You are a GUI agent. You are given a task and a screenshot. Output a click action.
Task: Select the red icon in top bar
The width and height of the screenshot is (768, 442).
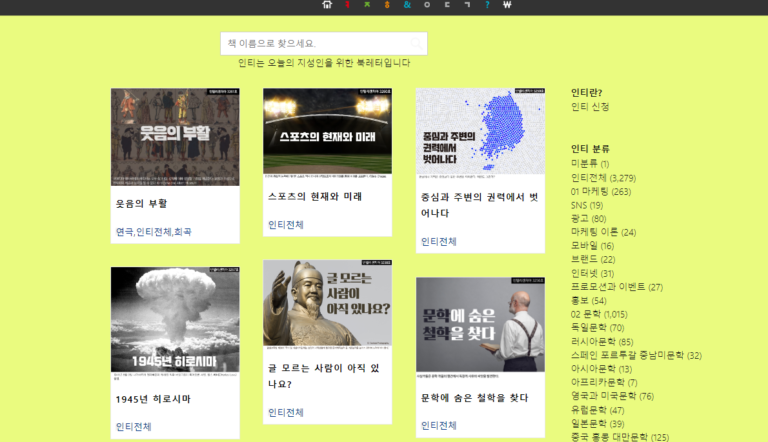point(347,4)
